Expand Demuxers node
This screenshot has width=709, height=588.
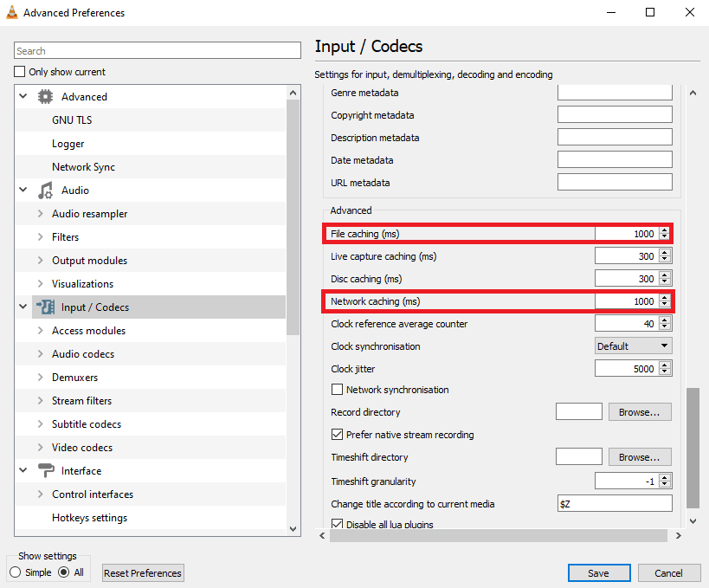coord(40,378)
